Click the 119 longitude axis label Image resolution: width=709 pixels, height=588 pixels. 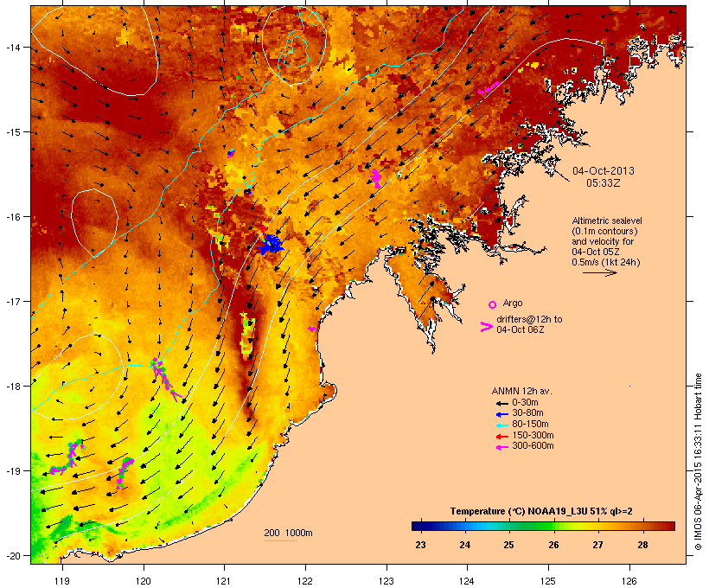pyautogui.click(x=62, y=581)
